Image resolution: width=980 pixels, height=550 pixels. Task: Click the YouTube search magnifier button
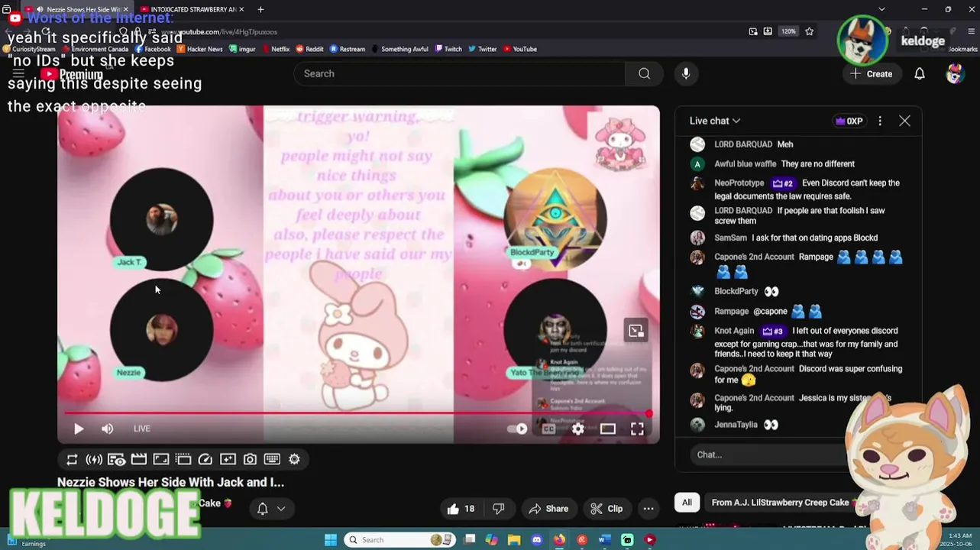[x=645, y=73]
